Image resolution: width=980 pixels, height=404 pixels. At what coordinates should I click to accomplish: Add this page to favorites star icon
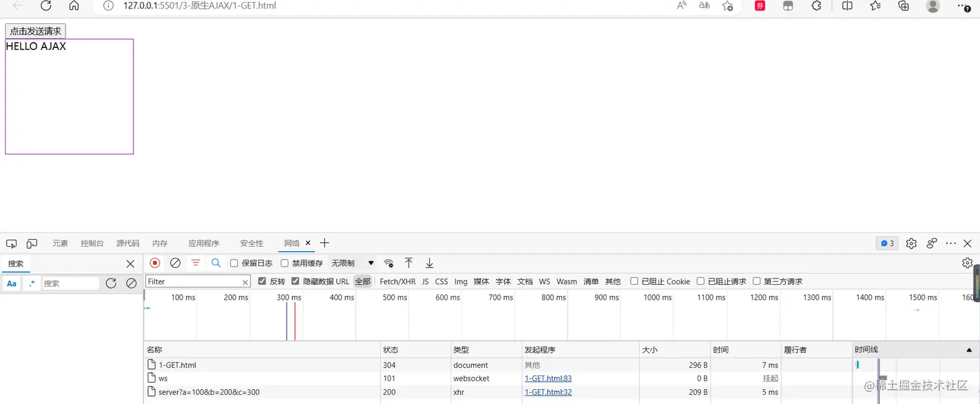[728, 6]
